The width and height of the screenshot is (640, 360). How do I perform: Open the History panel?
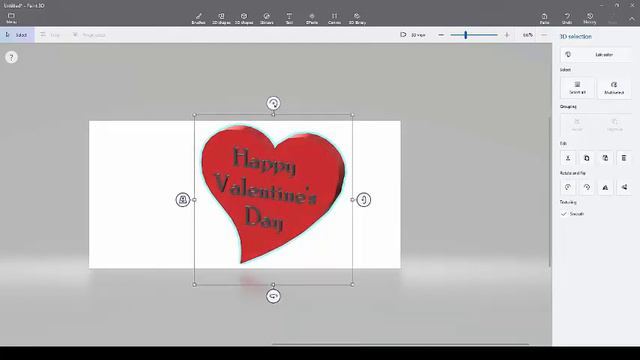point(590,18)
